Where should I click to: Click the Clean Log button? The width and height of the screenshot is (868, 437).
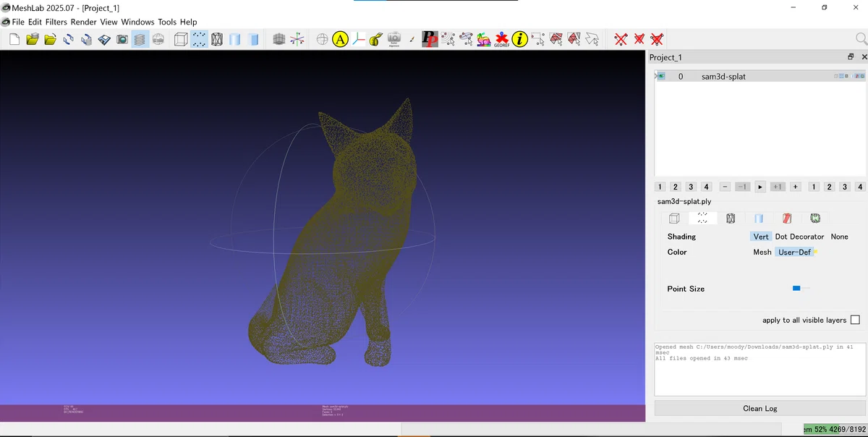759,408
